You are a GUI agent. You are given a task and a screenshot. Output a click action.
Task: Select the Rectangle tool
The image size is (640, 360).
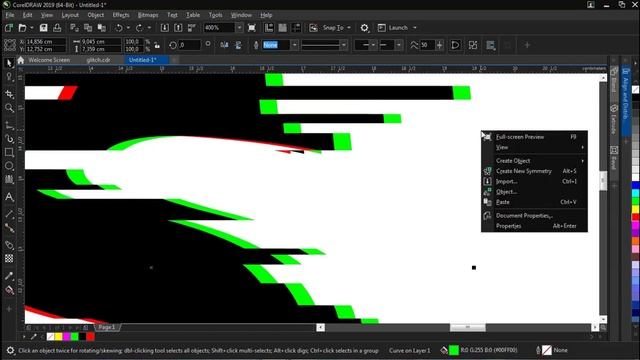[x=9, y=153]
